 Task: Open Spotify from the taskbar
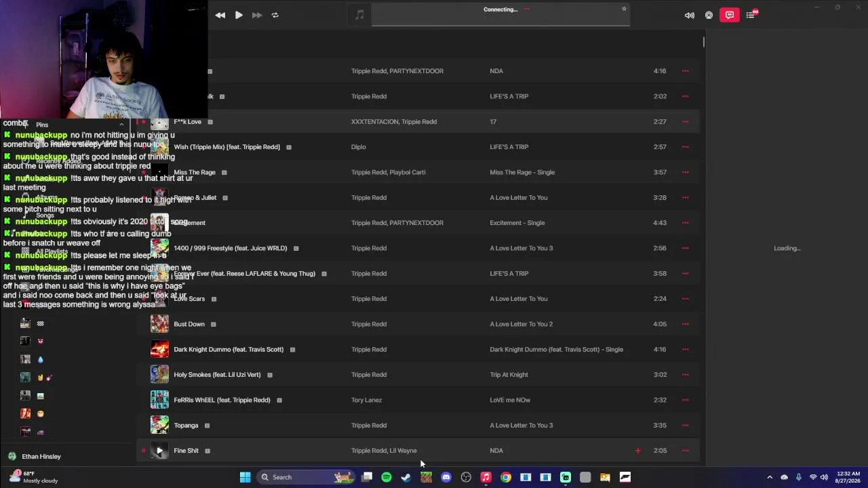point(387,477)
